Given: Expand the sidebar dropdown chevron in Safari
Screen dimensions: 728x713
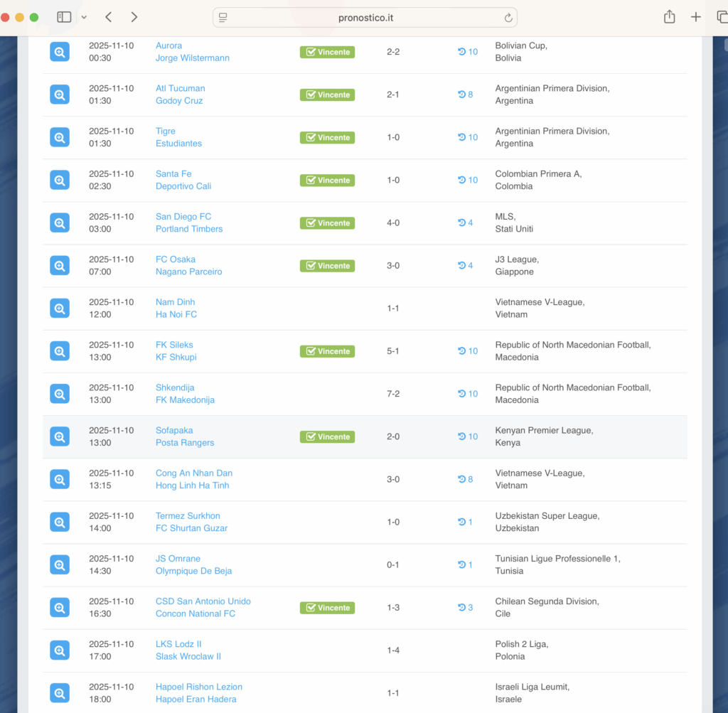Looking at the screenshot, I should (84, 17).
